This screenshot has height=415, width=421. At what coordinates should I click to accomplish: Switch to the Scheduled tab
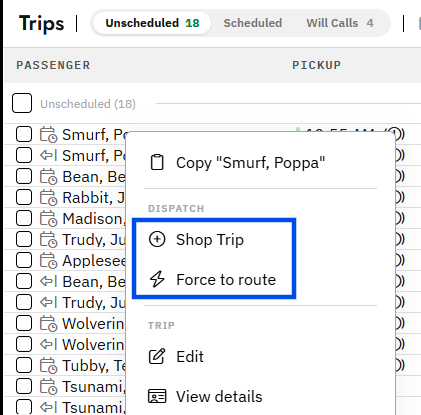click(x=253, y=23)
